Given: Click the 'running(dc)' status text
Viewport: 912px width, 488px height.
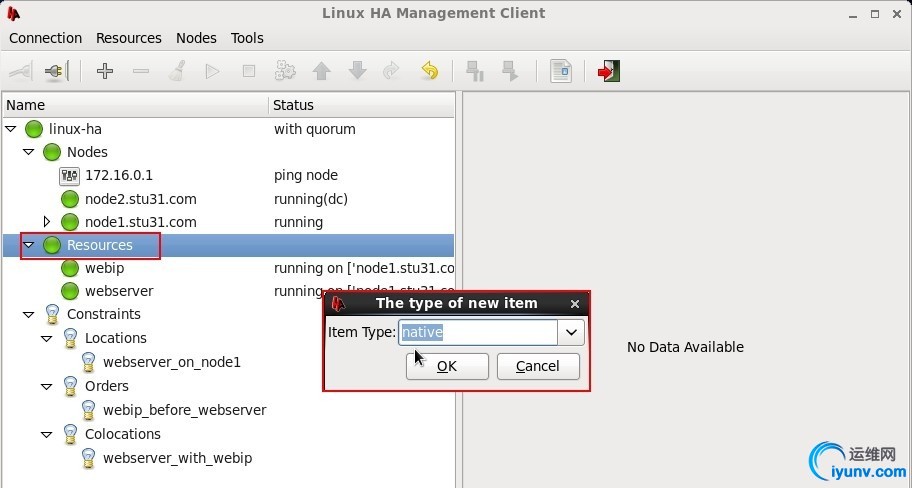Looking at the screenshot, I should pyautogui.click(x=311, y=199).
